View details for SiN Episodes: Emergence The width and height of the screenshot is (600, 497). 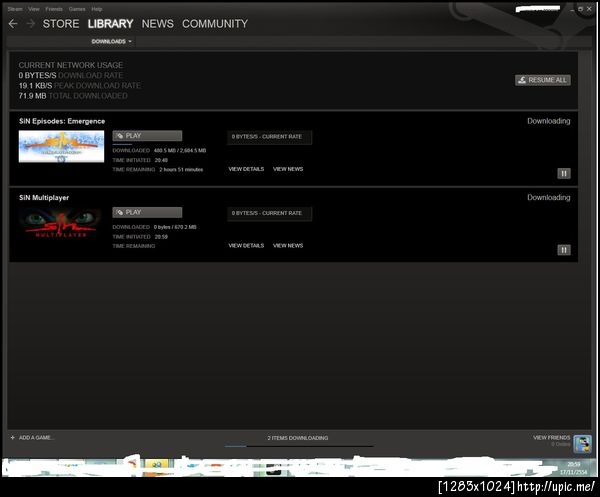click(x=246, y=169)
